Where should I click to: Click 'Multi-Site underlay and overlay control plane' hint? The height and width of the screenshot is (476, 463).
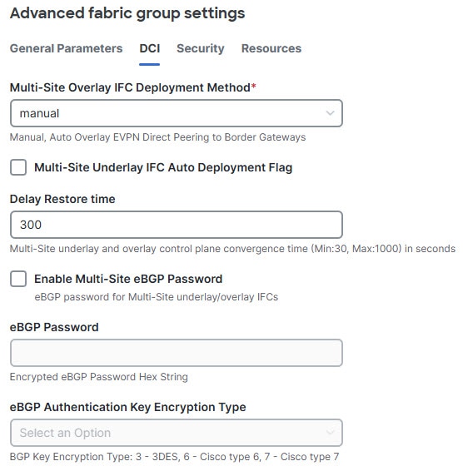(x=232, y=249)
